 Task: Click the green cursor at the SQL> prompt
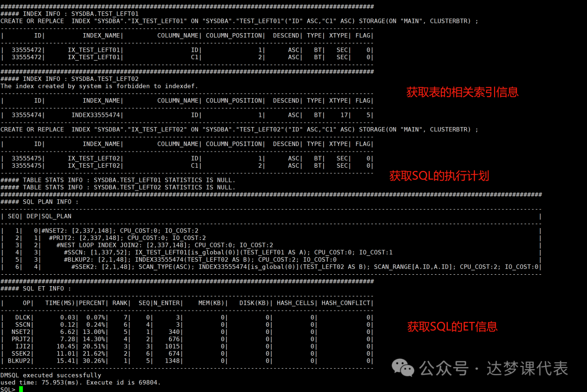[21, 389]
